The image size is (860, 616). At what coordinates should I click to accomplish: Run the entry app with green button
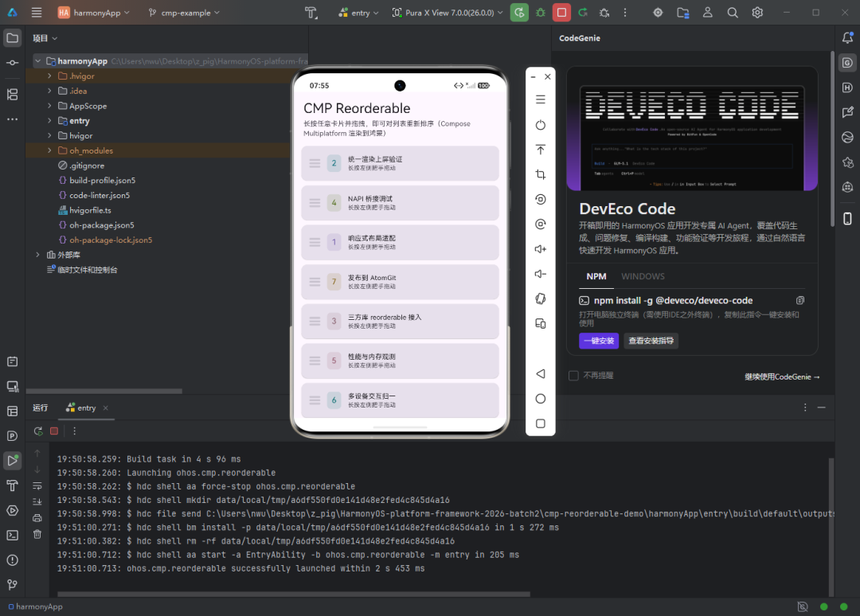[x=519, y=12]
